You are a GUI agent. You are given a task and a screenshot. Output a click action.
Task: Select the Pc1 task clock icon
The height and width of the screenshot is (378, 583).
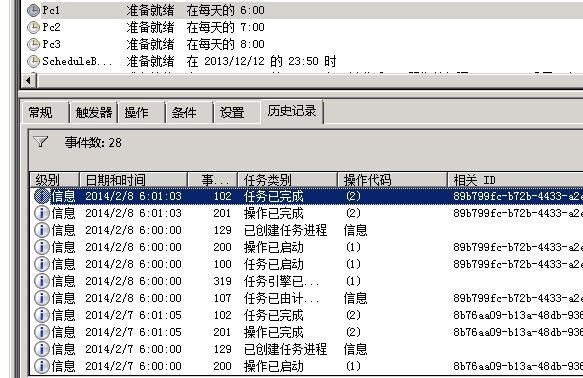[33, 10]
